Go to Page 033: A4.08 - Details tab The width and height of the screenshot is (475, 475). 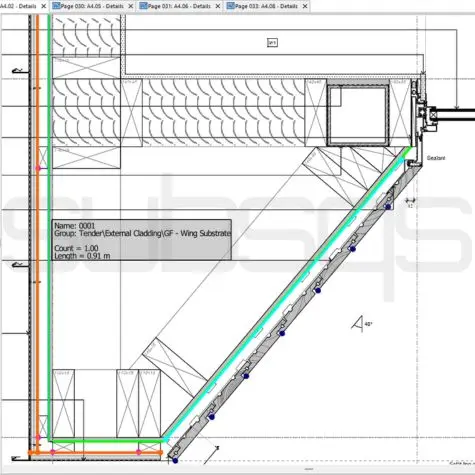point(266,6)
